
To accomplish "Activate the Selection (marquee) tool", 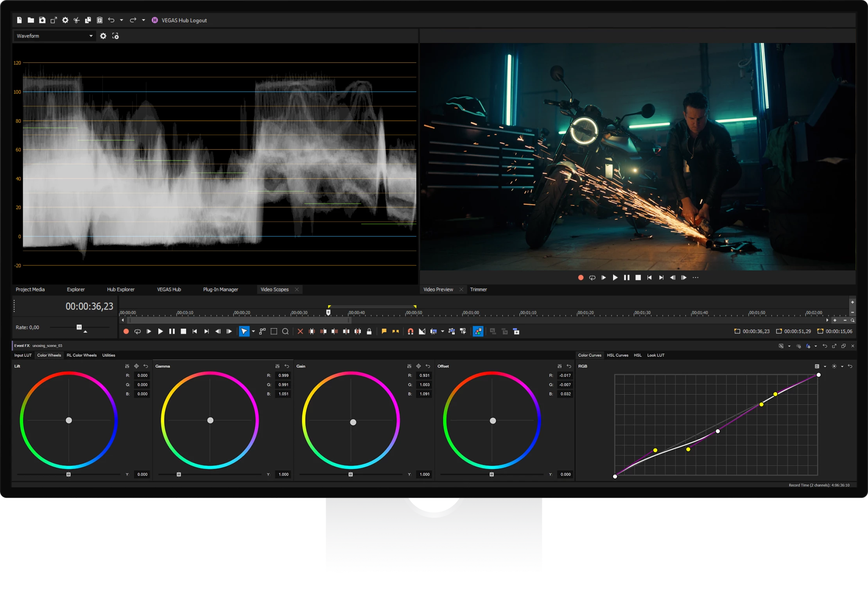I will point(274,331).
